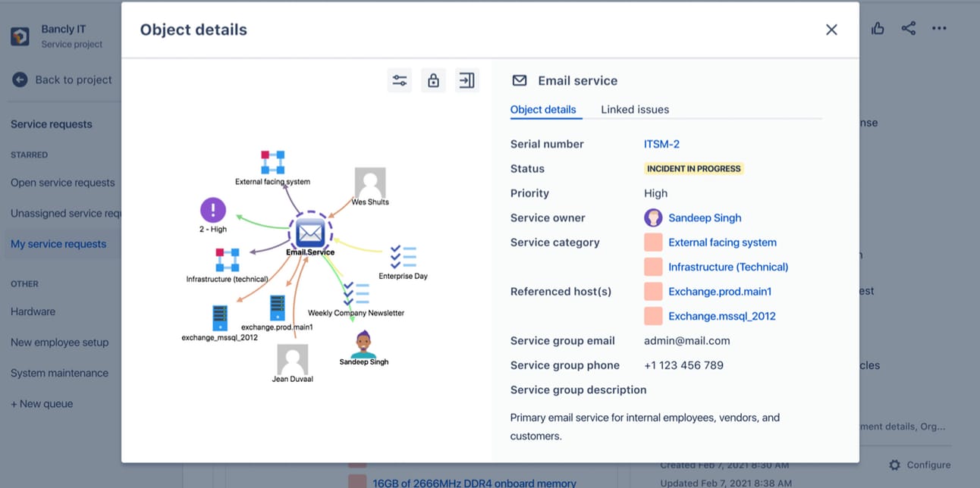
Task: Open the My service requests queue
Action: tap(58, 244)
